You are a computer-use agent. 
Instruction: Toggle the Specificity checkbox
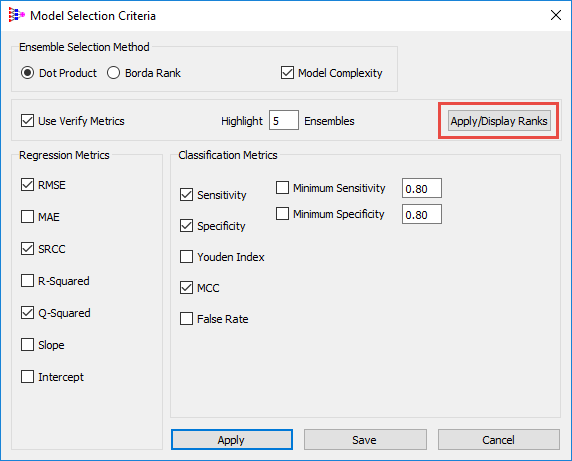pyautogui.click(x=186, y=226)
